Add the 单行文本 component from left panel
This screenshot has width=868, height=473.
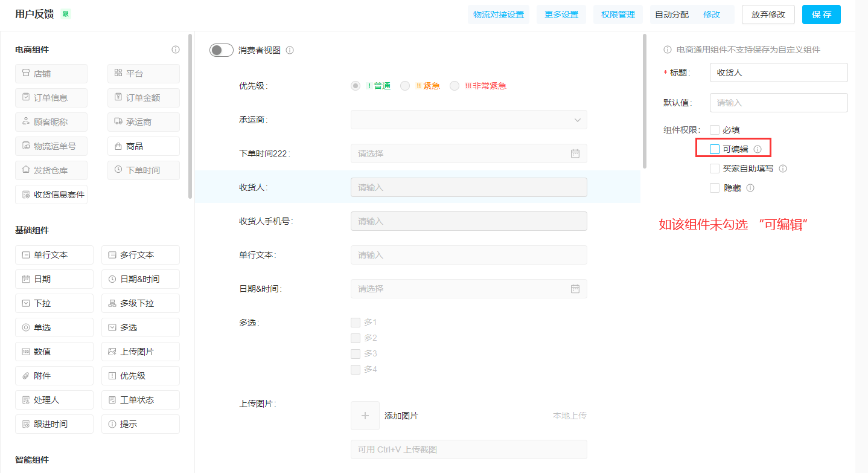tap(54, 255)
